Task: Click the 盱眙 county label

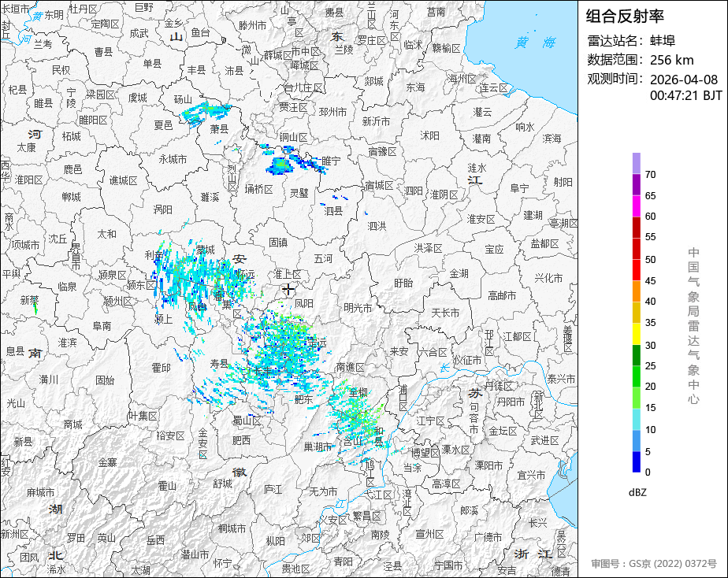Action: (x=403, y=283)
